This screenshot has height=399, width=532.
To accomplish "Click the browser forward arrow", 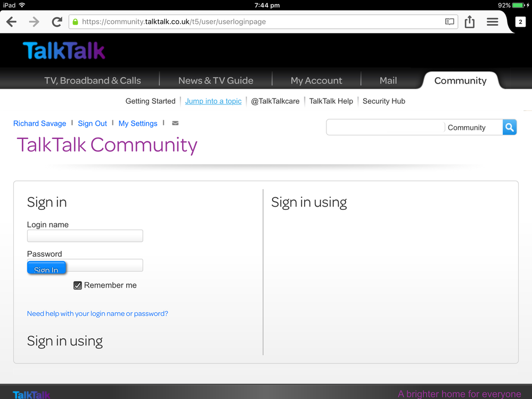I will point(34,22).
